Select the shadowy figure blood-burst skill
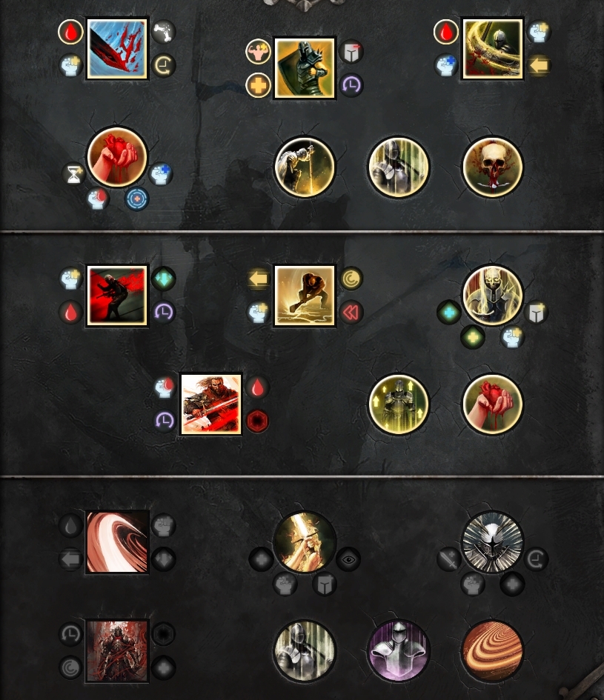Image resolution: width=604 pixels, height=700 pixels. click(x=117, y=296)
